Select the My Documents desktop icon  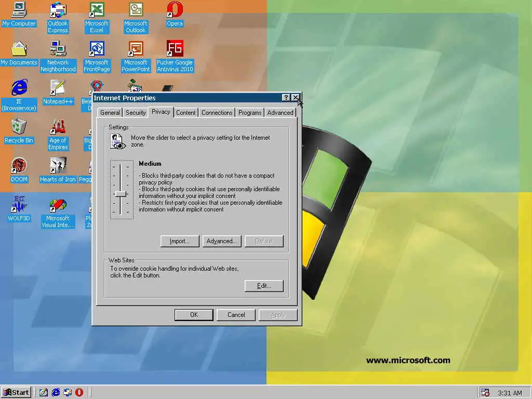tap(19, 54)
